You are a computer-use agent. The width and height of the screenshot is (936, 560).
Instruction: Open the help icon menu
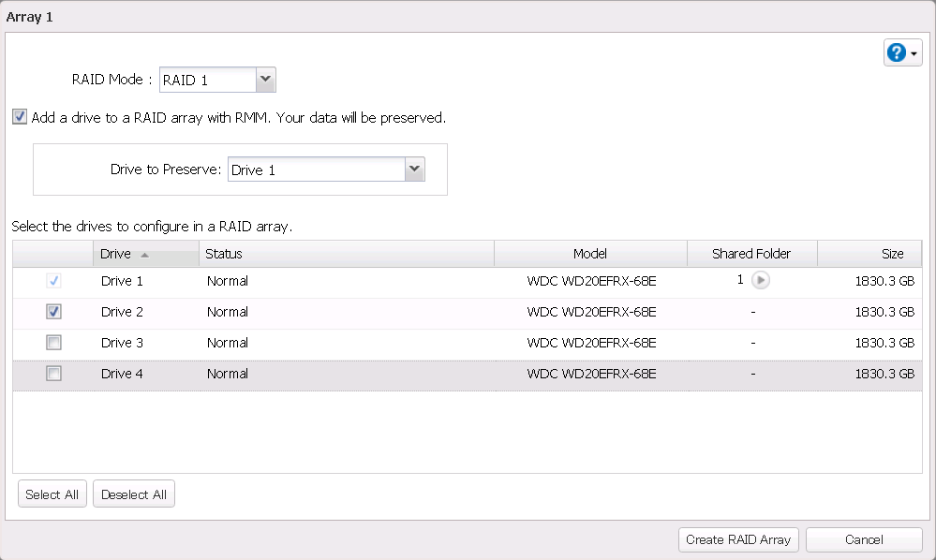(902, 53)
